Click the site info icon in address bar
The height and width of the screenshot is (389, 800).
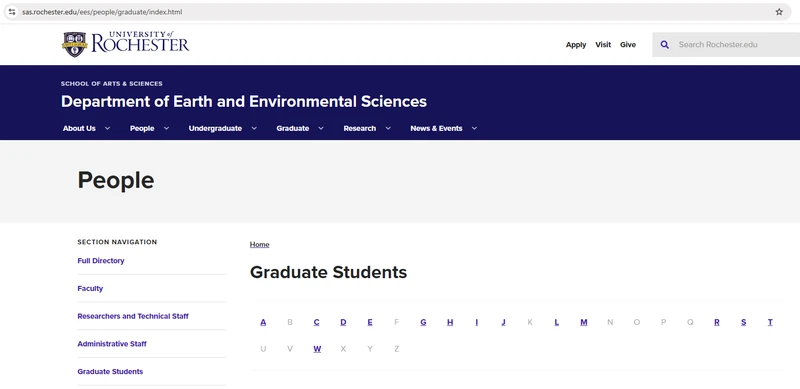click(x=12, y=12)
